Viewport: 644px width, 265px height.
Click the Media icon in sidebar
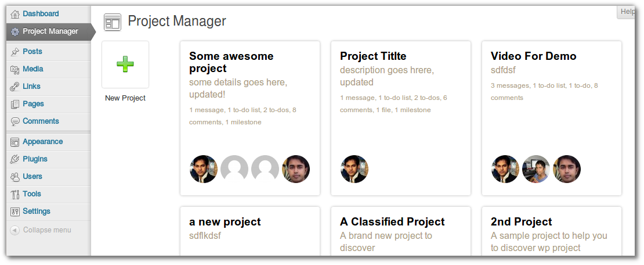[x=15, y=69]
